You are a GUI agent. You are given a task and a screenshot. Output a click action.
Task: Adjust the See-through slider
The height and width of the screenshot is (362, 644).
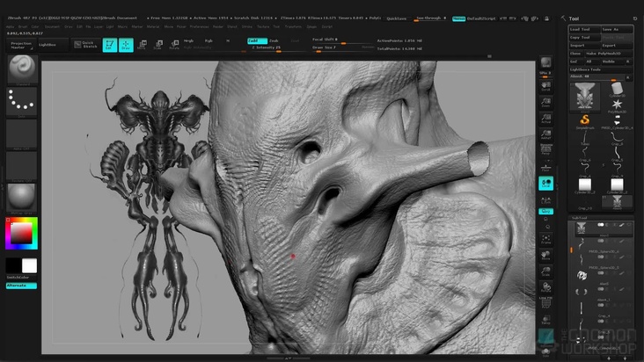pyautogui.click(x=431, y=18)
